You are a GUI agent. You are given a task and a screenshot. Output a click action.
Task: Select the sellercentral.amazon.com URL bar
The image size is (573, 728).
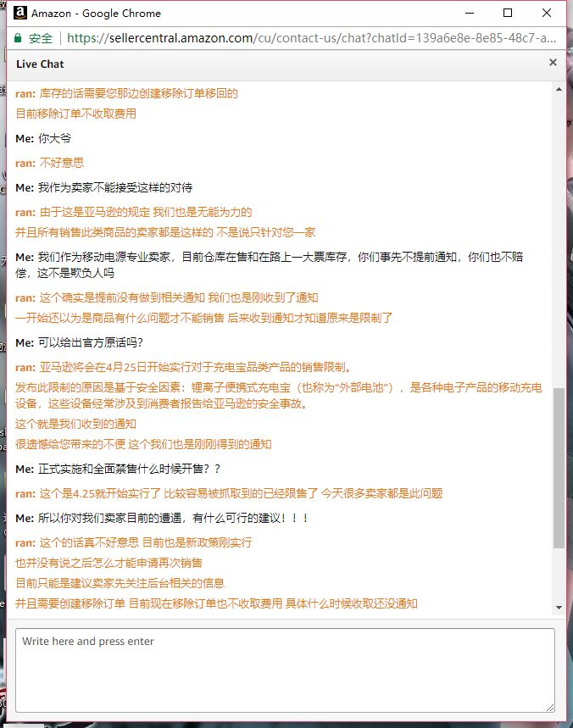pos(311,38)
